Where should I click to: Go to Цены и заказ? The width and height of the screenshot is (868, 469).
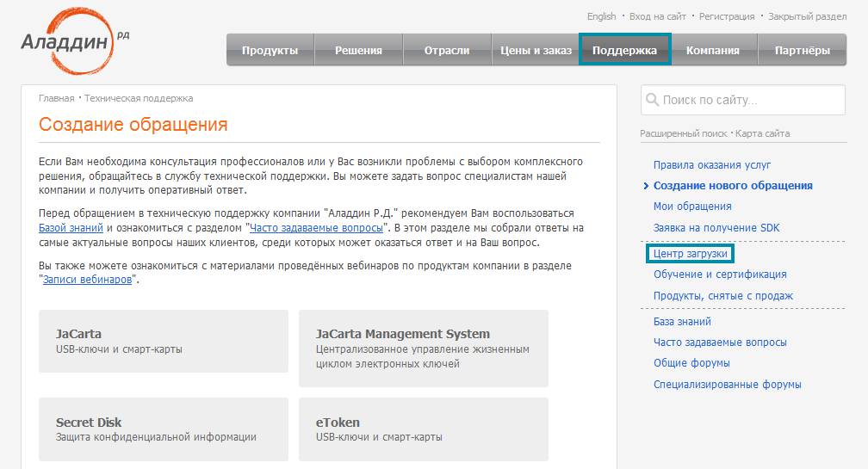tap(536, 50)
